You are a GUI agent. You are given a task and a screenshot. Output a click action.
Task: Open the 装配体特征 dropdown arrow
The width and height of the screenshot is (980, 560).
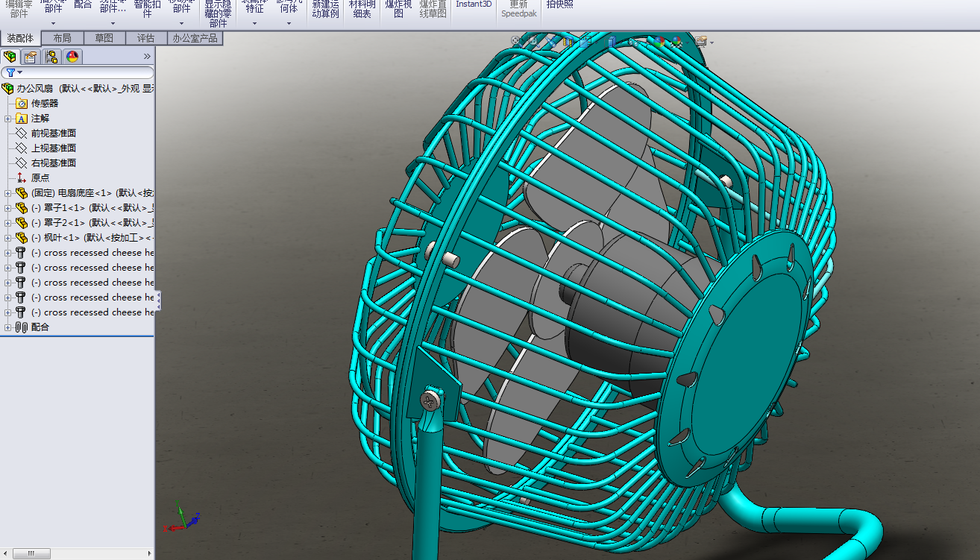pyautogui.click(x=254, y=23)
